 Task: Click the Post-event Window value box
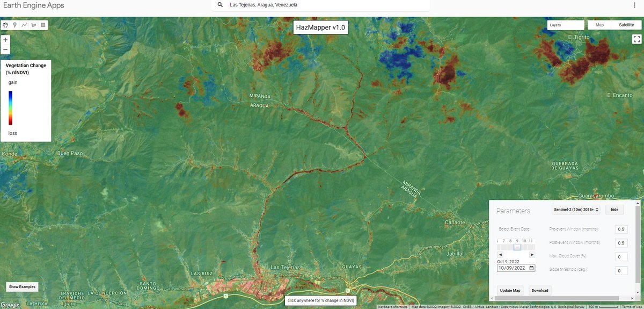(x=621, y=243)
